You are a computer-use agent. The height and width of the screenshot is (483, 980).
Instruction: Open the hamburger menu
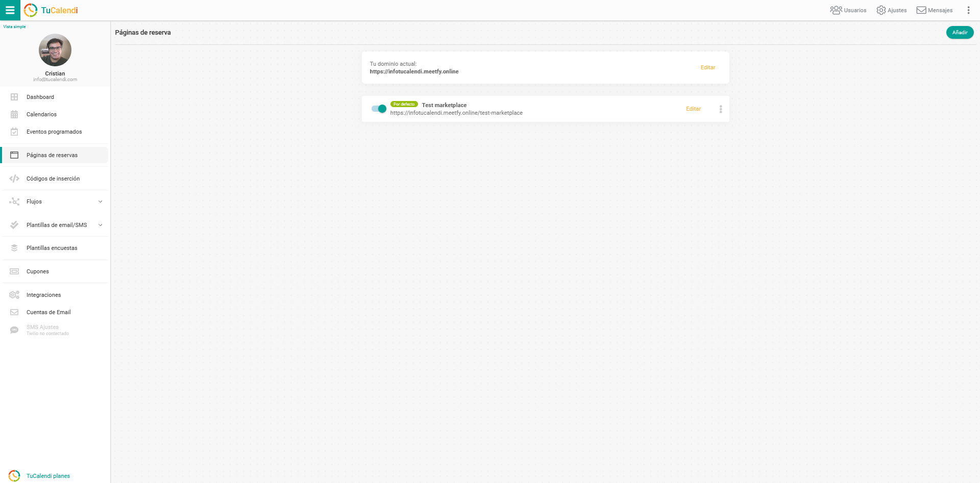point(10,10)
